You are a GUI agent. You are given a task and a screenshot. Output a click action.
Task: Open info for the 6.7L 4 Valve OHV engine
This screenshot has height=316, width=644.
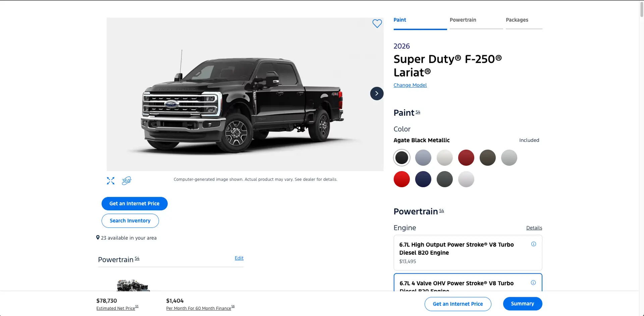click(533, 283)
